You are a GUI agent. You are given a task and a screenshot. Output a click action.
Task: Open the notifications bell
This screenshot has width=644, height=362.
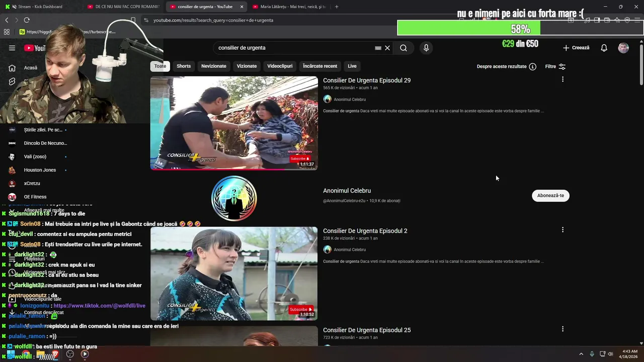point(604,48)
